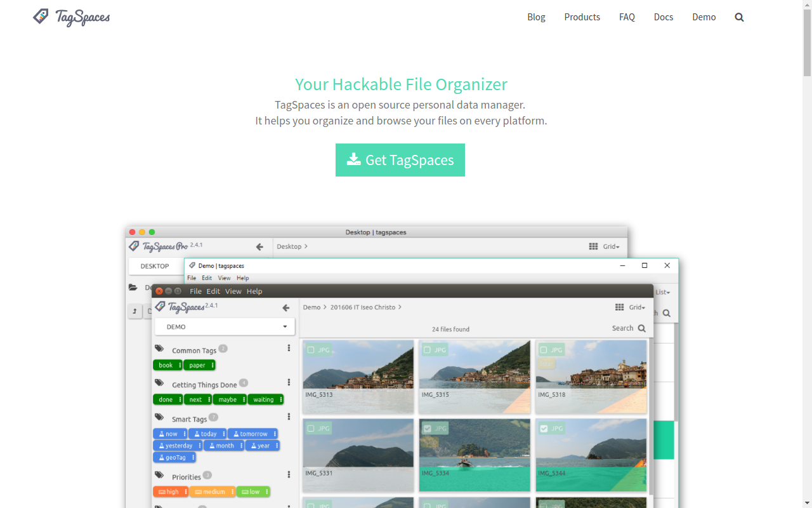Click the Search magnifier above the photo grid
This screenshot has width=812, height=508.
(641, 328)
